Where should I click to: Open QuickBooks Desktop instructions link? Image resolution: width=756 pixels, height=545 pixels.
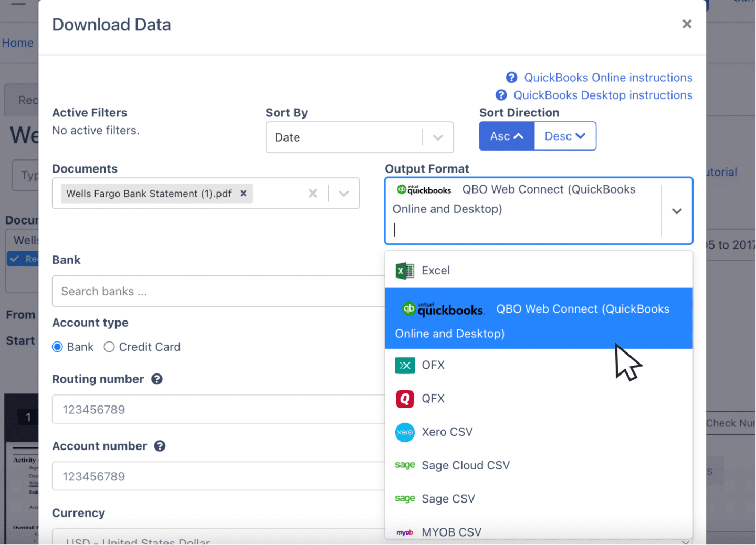603,95
